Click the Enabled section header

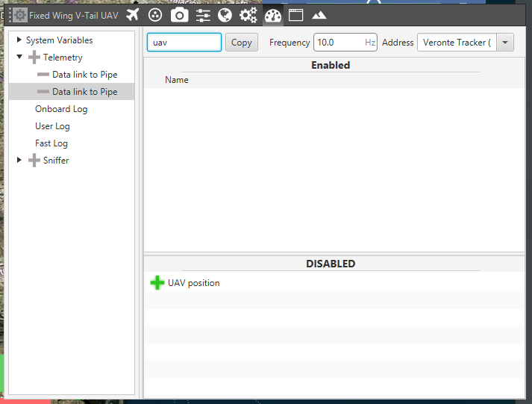331,65
